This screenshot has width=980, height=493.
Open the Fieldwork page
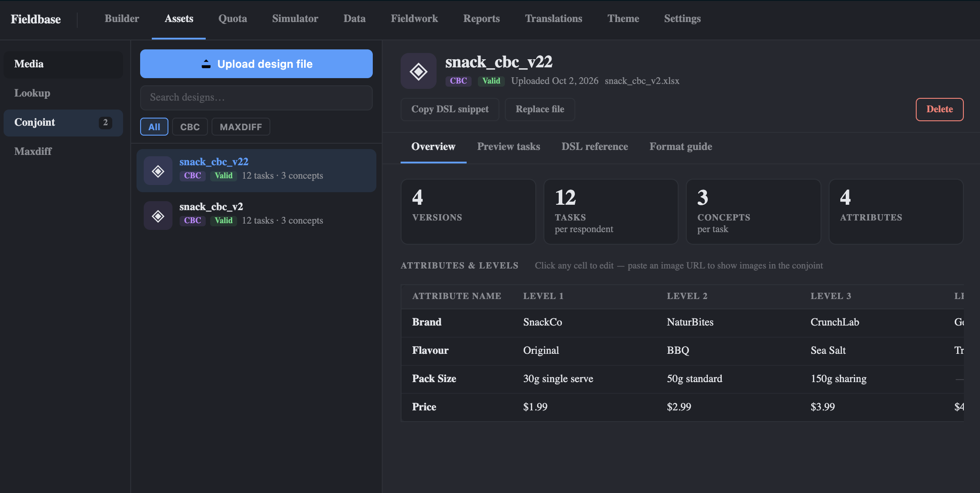[x=414, y=18]
